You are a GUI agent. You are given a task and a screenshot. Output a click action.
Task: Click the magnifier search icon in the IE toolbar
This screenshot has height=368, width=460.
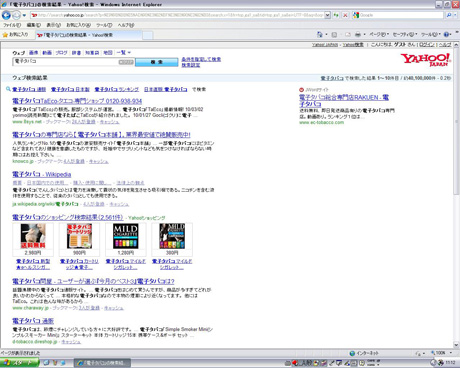[x=449, y=15]
